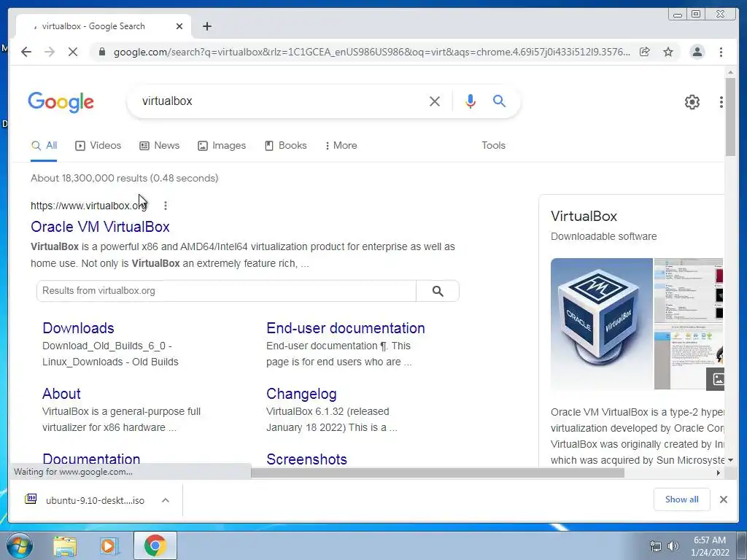The image size is (747, 560).
Task: Switch to the Videos tab
Action: point(98,145)
